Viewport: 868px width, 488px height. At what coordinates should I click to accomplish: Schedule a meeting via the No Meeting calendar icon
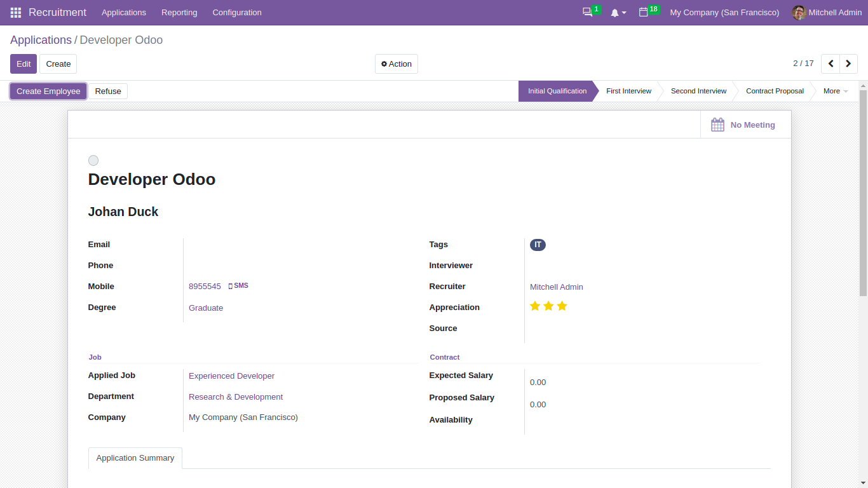717,125
